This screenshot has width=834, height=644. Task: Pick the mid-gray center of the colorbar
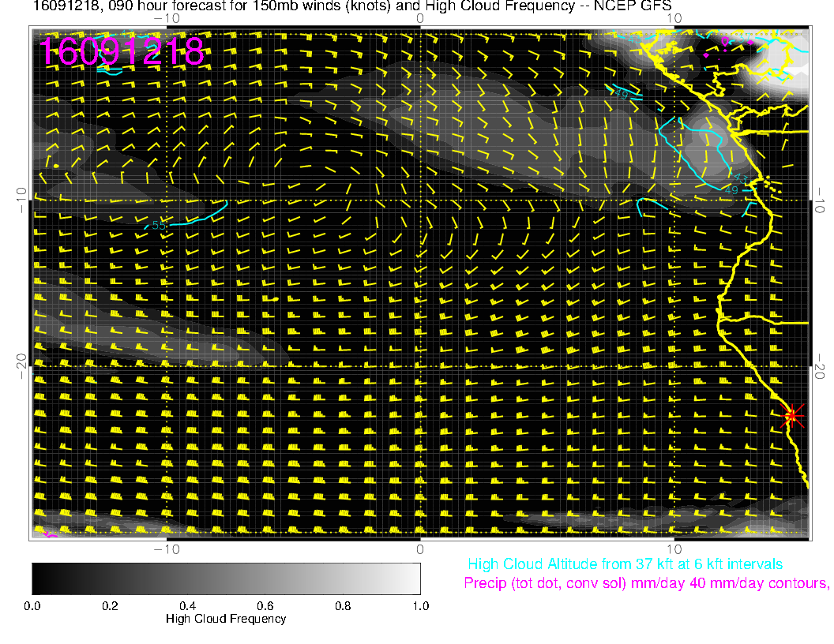point(226,578)
